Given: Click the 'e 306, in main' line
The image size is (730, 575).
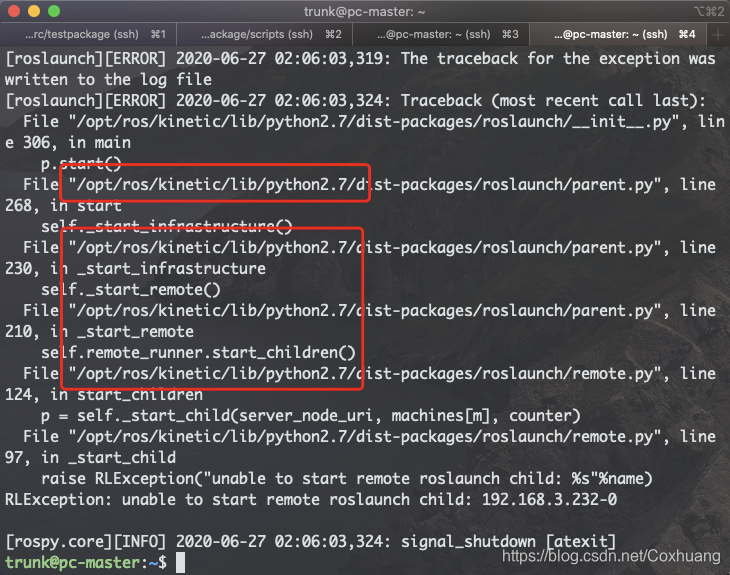Looking at the screenshot, I should coord(68,142).
